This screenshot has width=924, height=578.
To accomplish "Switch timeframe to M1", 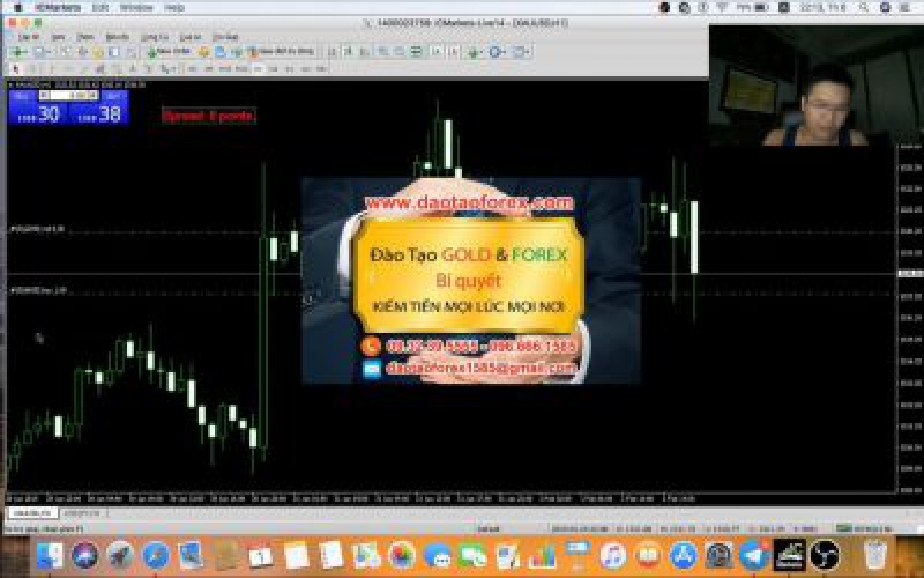I will (x=192, y=69).
